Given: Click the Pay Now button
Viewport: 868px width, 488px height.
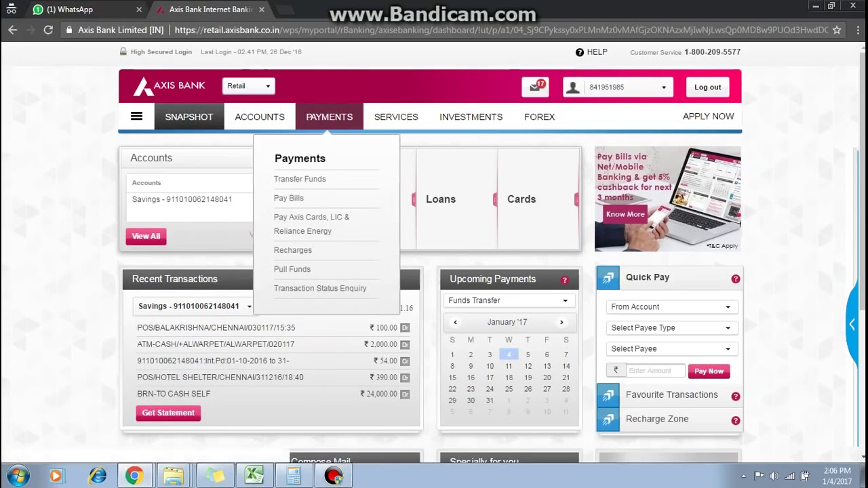Looking at the screenshot, I should click(x=709, y=371).
